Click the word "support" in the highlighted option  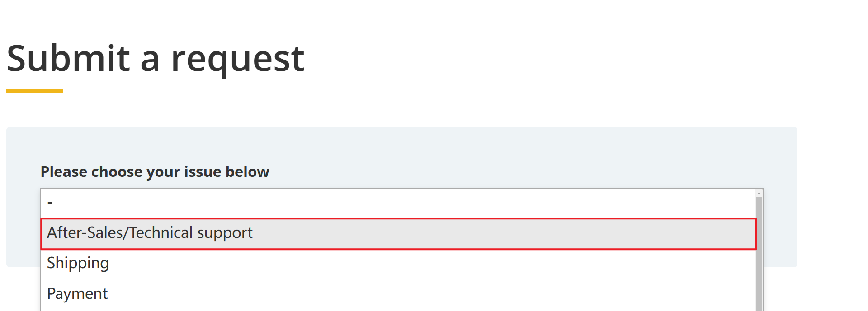pos(225,233)
